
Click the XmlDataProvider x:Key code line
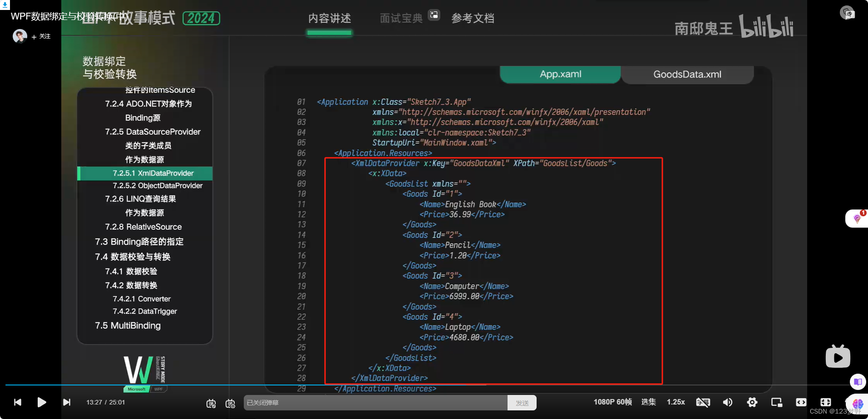point(483,163)
